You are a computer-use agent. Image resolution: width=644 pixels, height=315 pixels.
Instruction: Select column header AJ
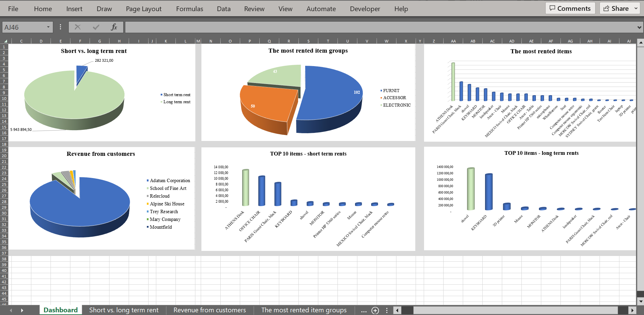629,41
